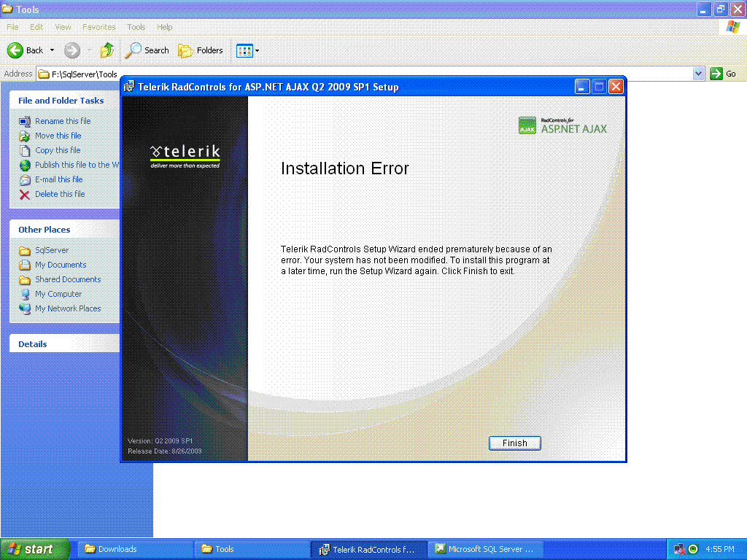747x560 pixels.
Task: Click Delete this file link
Action: [60, 194]
